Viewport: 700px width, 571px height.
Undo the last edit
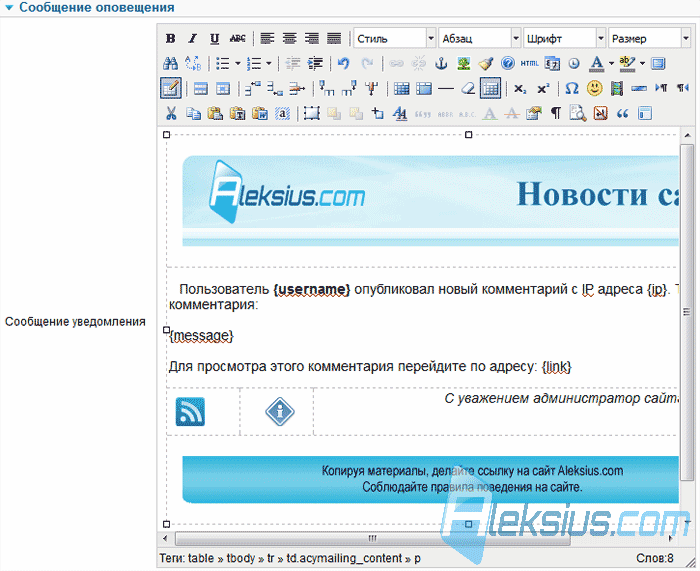[x=343, y=63]
